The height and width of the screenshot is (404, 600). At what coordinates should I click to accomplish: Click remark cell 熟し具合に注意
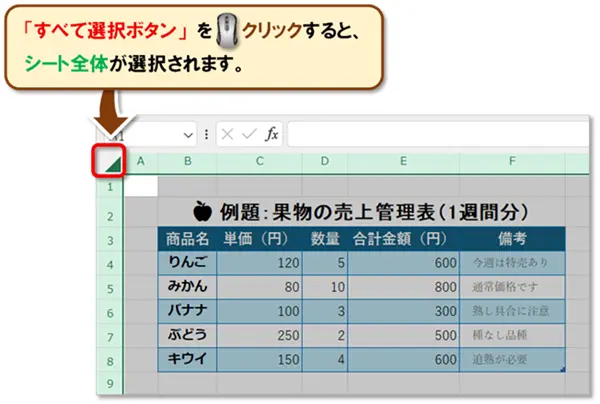coord(512,311)
